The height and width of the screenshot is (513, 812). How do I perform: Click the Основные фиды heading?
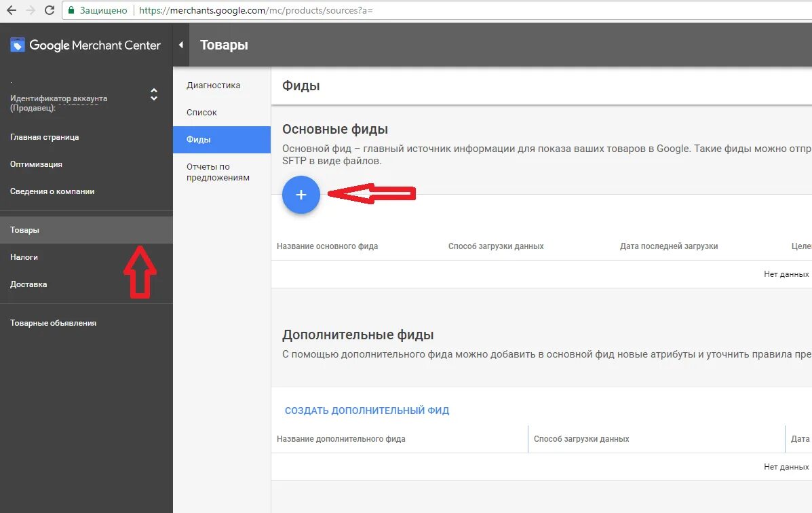coord(334,129)
